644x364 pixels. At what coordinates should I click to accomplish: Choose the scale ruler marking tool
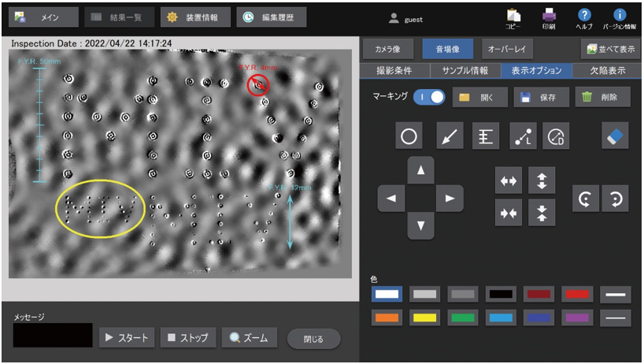tap(485, 136)
